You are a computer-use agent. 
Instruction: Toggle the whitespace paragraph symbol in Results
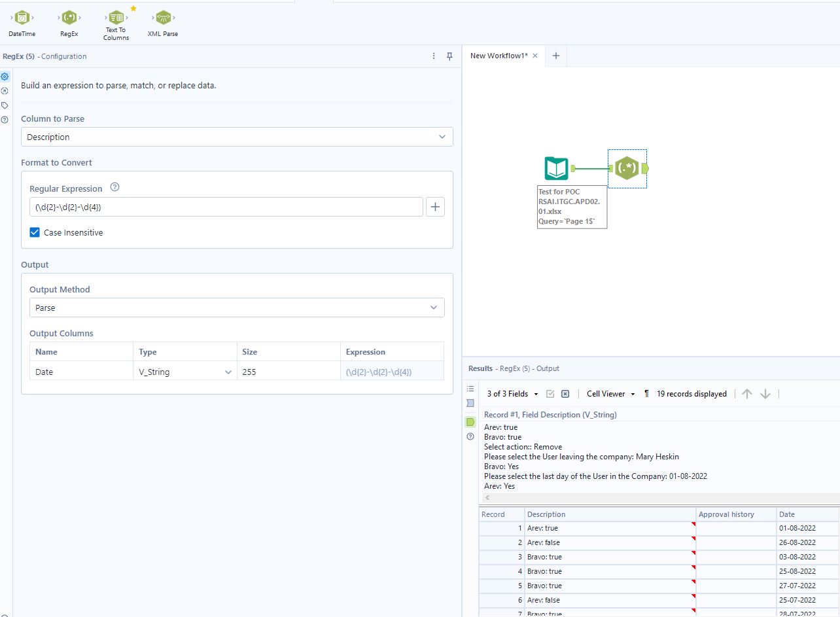[646, 394]
